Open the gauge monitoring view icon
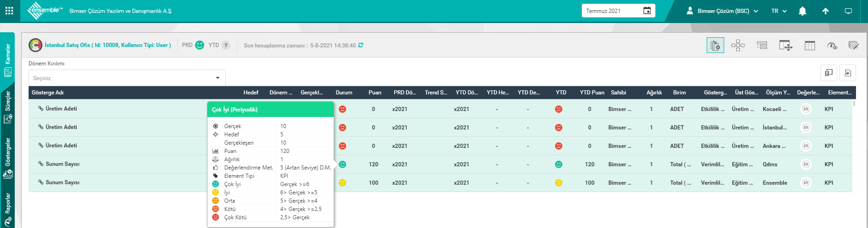The image size is (868, 228). (x=832, y=45)
